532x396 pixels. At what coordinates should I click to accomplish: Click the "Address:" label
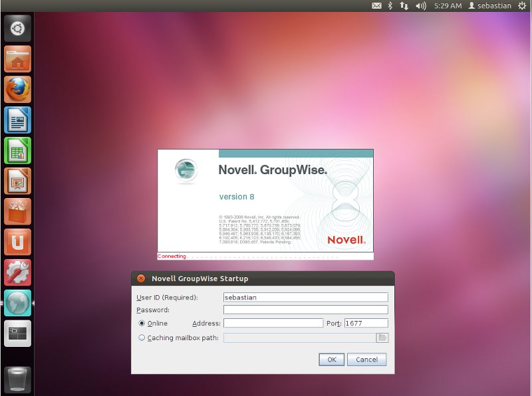206,324
